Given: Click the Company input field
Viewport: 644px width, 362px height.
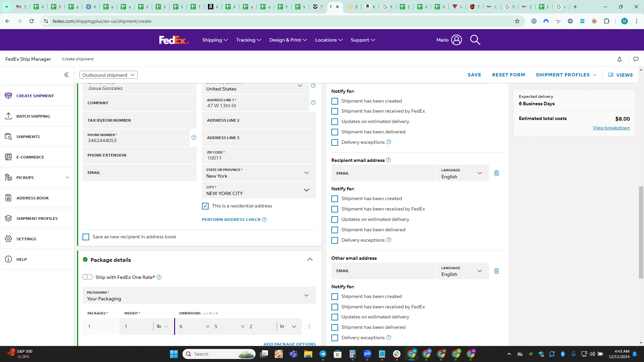Looking at the screenshot, I should pyautogui.click(x=140, y=103).
